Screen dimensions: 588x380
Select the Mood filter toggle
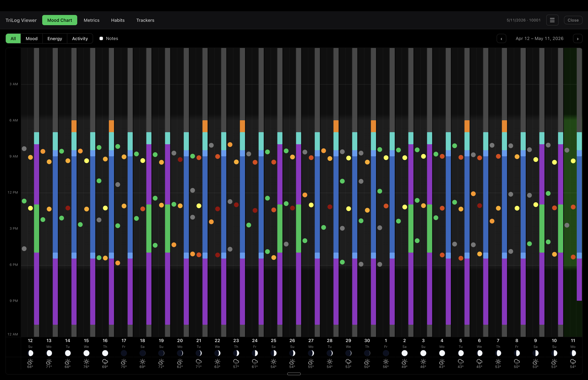(32, 38)
